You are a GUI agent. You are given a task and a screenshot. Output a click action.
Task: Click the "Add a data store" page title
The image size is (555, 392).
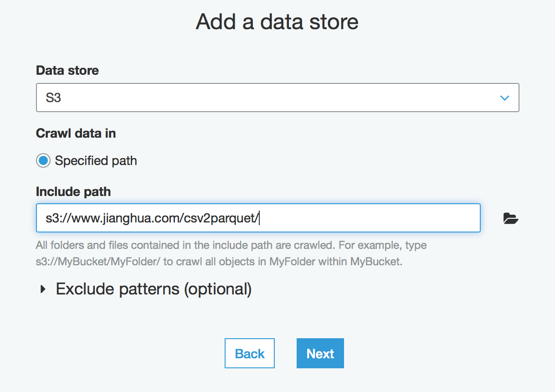point(277,21)
